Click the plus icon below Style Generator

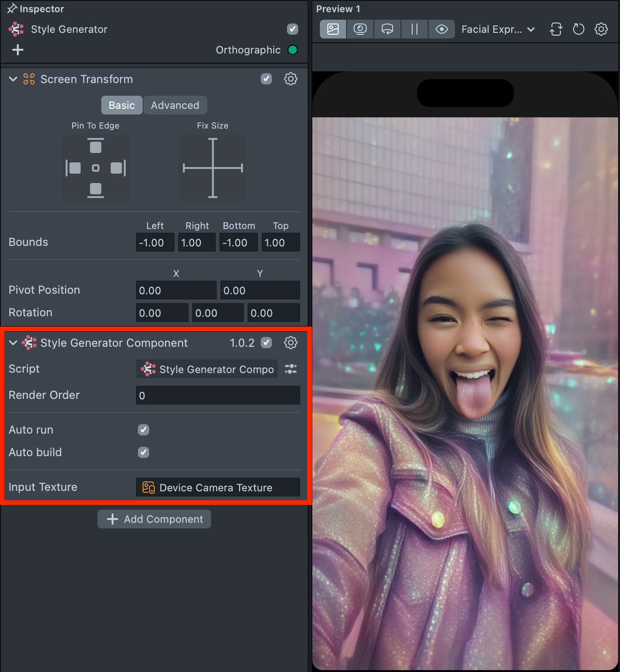click(18, 50)
